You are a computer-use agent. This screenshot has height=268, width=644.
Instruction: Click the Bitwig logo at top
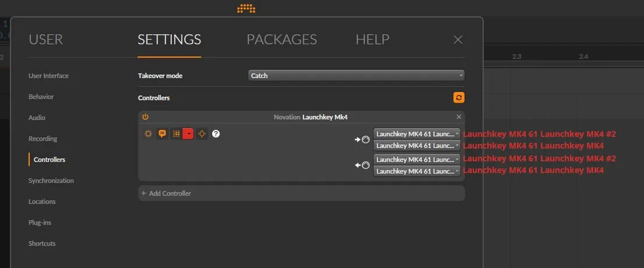click(247, 8)
